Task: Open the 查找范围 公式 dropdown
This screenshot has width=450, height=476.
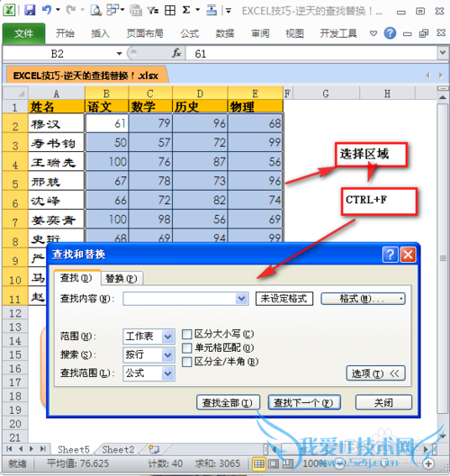Action: pyautogui.click(x=168, y=373)
